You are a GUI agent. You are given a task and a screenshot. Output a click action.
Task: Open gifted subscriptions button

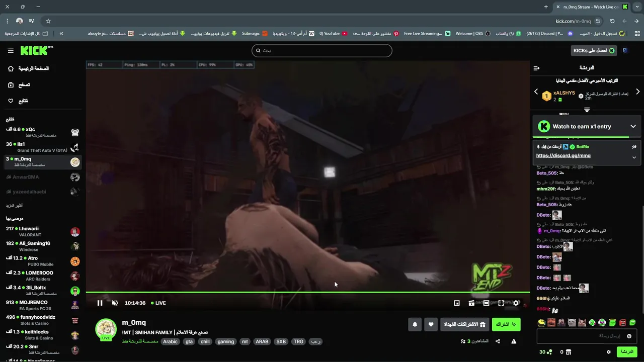464,324
